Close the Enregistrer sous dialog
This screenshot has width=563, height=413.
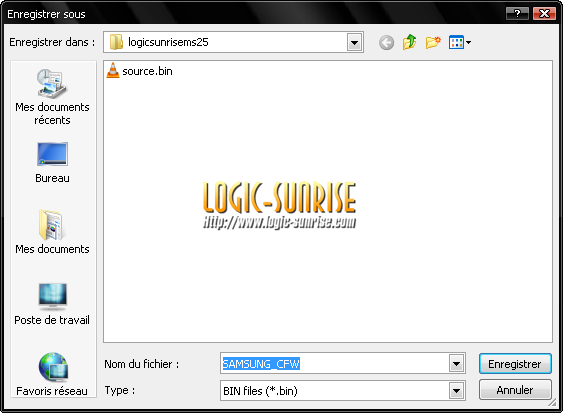tap(544, 14)
